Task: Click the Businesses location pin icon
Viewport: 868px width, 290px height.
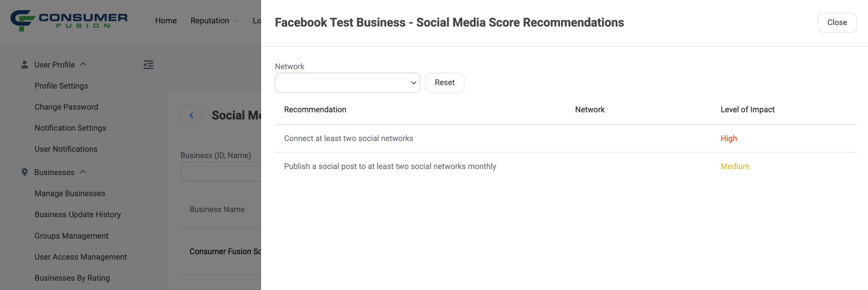Action: pos(25,172)
